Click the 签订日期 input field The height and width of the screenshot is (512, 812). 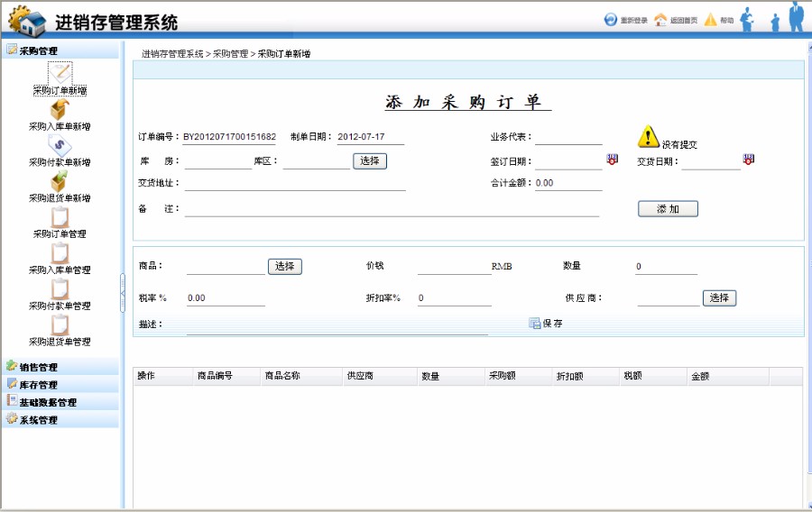pyautogui.click(x=568, y=162)
